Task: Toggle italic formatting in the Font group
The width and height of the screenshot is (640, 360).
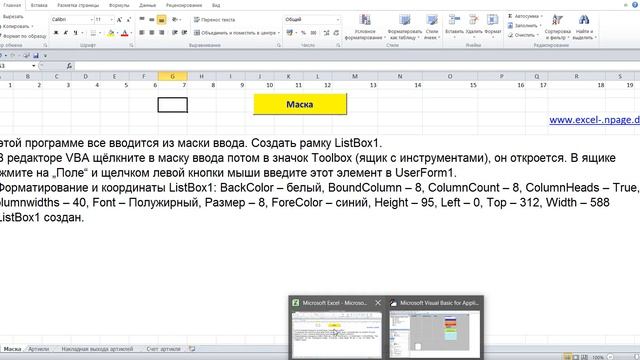Action: pos(66,33)
